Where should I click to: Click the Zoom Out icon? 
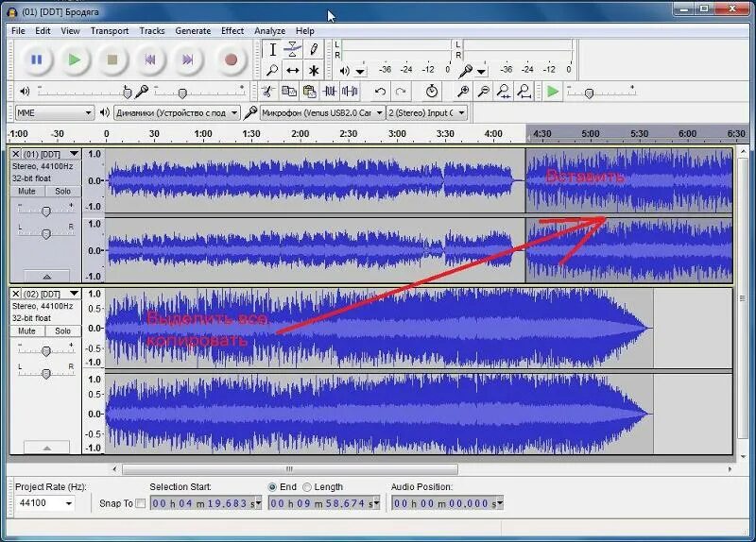483,91
